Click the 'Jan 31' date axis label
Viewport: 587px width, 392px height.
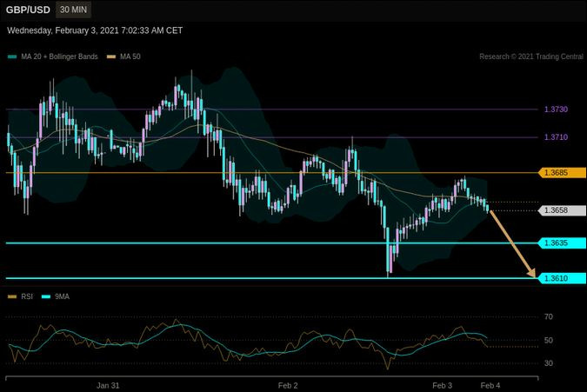(x=108, y=386)
